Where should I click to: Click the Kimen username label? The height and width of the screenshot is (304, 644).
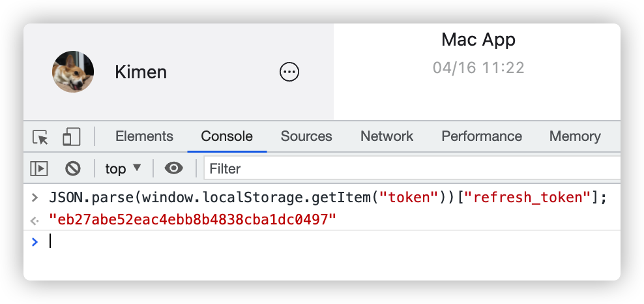click(141, 72)
